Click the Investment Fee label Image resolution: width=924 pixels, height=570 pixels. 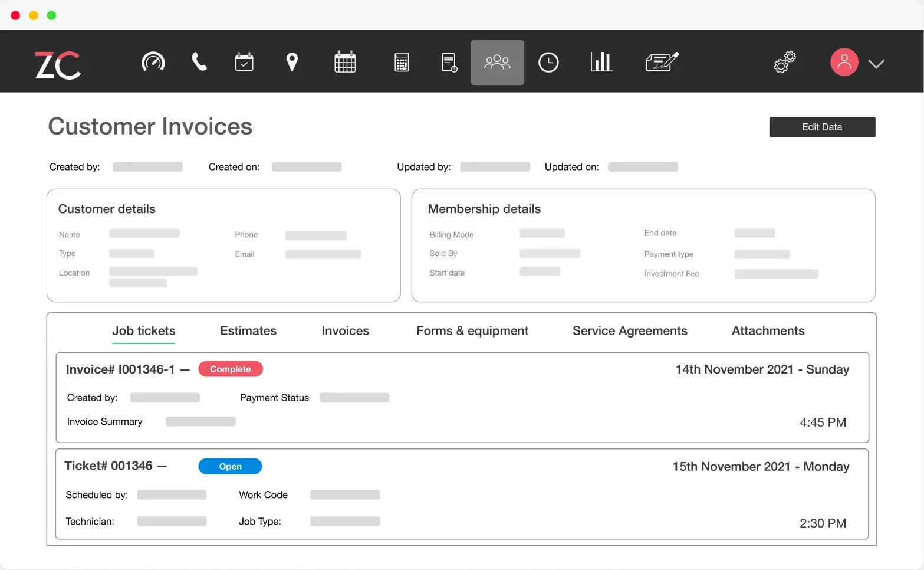(x=672, y=274)
